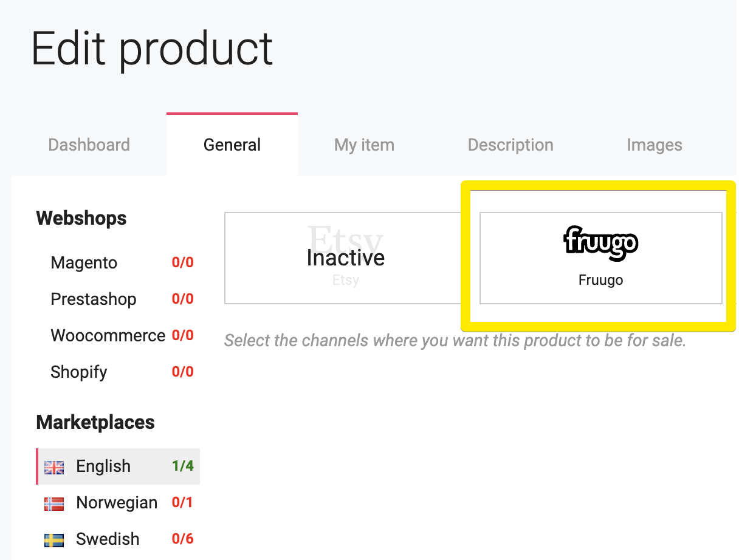Click the Fruugo logo icon
The width and height of the screenshot is (739, 560).
[x=600, y=243]
